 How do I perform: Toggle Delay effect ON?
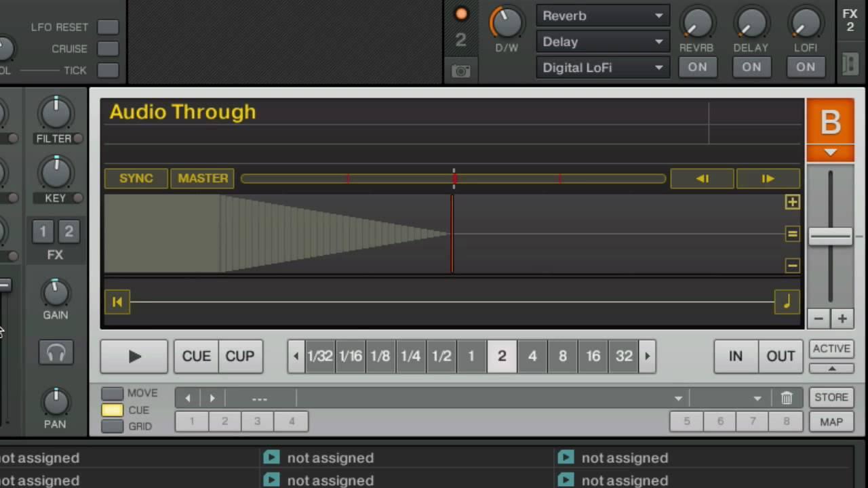click(751, 67)
